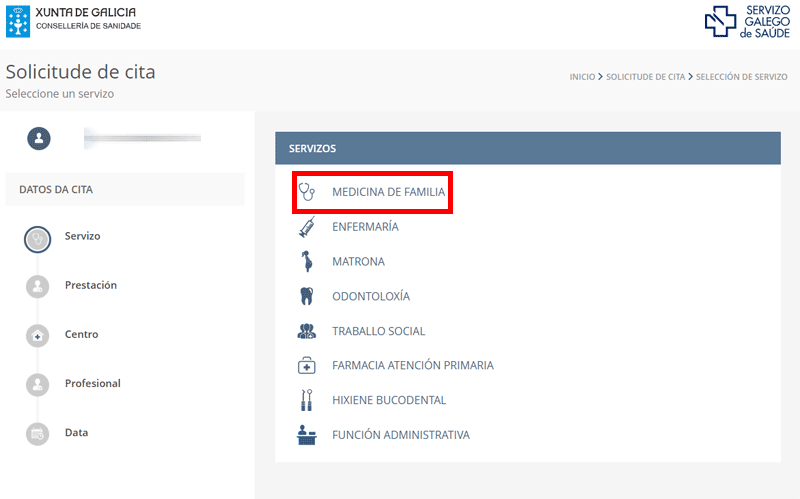Select the ENFERMARÍA service
800x499 pixels.
coord(365,227)
